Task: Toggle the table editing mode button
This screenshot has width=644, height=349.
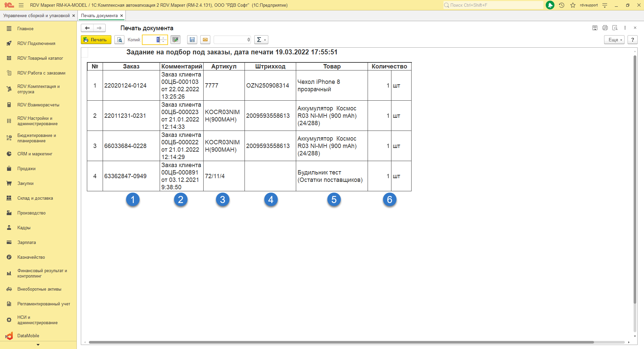Action: pos(175,40)
